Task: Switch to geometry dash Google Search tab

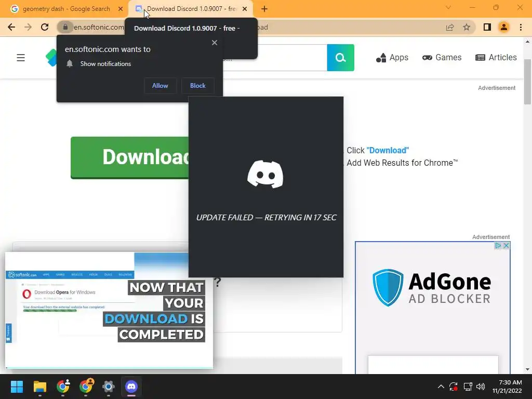Action: [66, 9]
